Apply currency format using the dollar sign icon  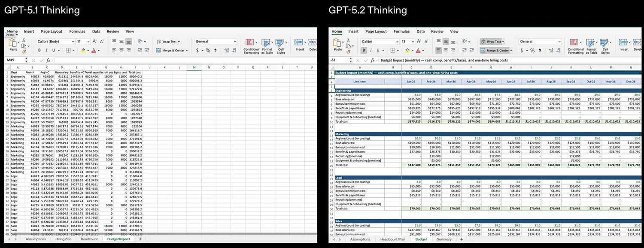197,50
